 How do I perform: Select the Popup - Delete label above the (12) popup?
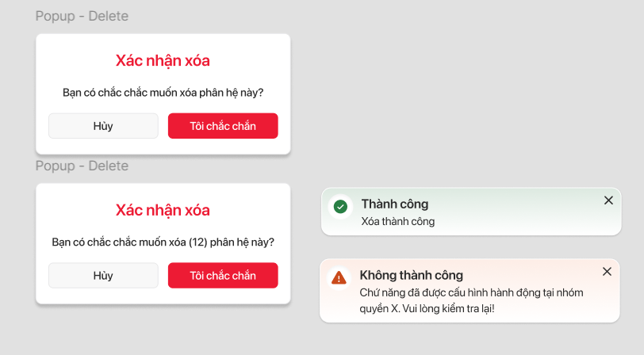82,166
